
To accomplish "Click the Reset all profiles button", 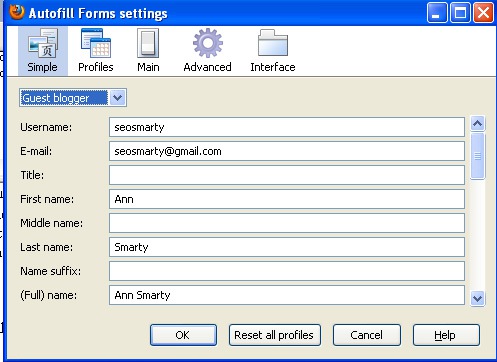I will pos(275,335).
